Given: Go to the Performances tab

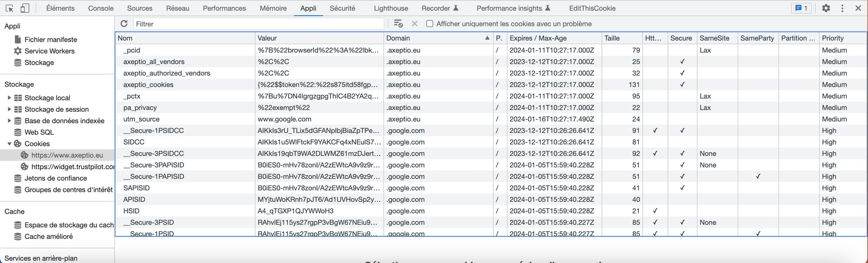Looking at the screenshot, I should point(224,8).
